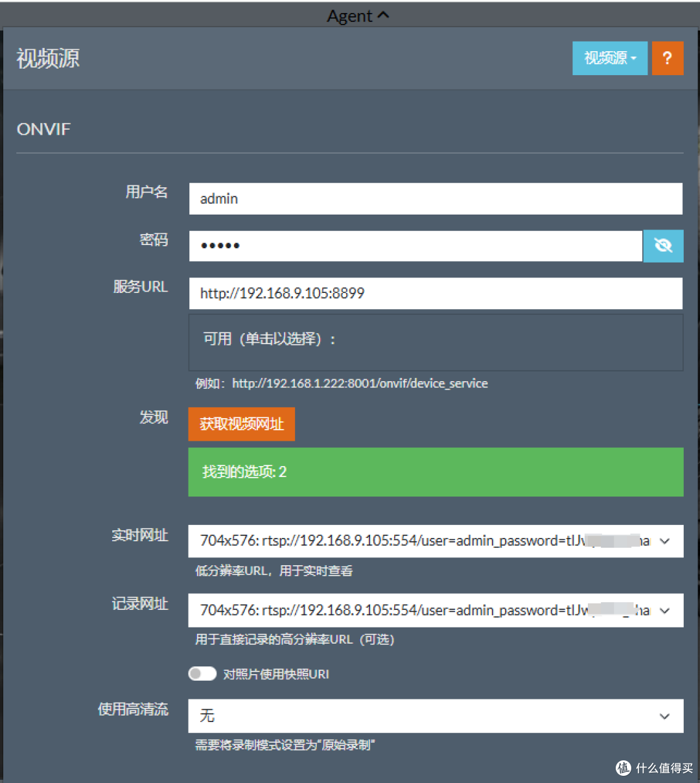Open the 使用高清流 dropdown showing 无
The width and height of the screenshot is (700, 783).
point(436,716)
